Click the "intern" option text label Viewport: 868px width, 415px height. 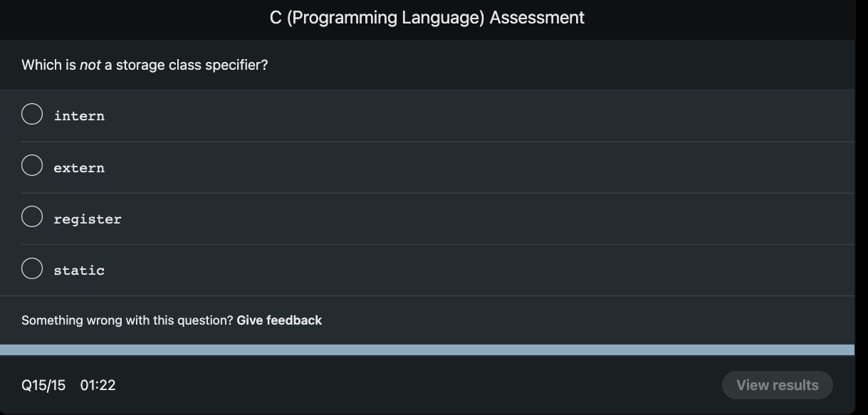79,115
